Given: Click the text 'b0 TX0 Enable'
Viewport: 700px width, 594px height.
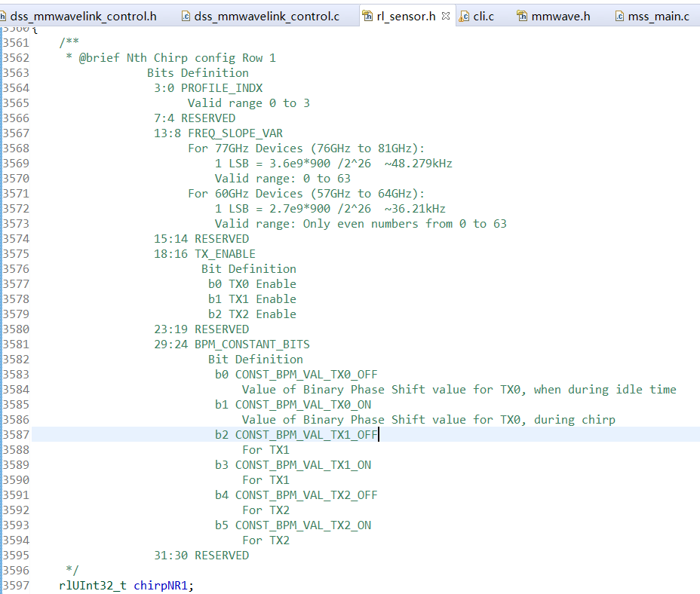Looking at the screenshot, I should click(x=252, y=284).
